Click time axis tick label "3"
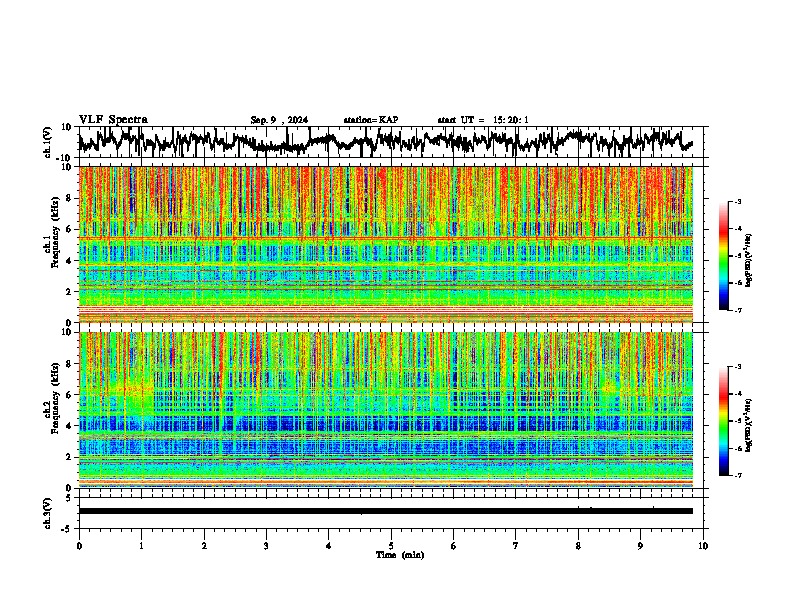Image resolution: width=792 pixels, height=612 pixels. [266, 546]
